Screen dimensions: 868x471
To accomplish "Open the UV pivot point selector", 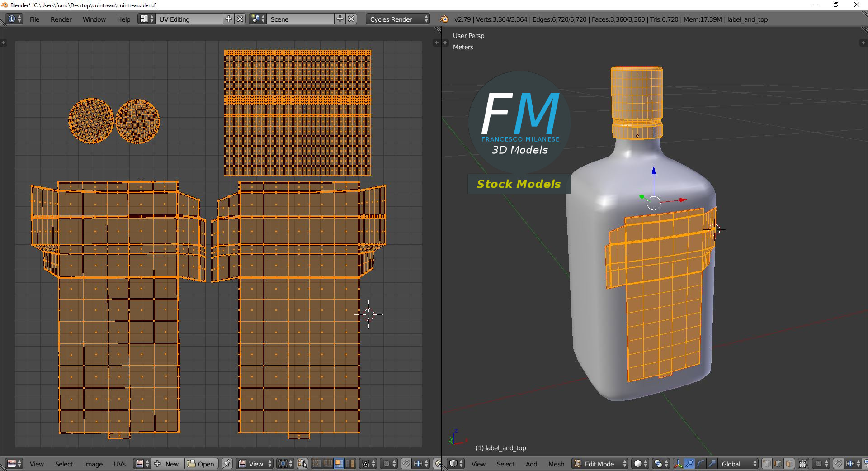I will pos(285,464).
